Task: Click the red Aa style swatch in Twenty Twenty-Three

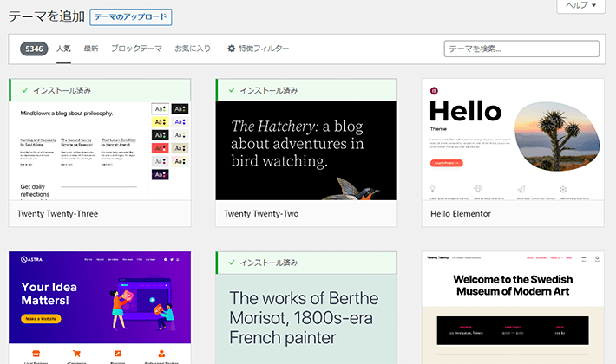Action: pos(160,148)
